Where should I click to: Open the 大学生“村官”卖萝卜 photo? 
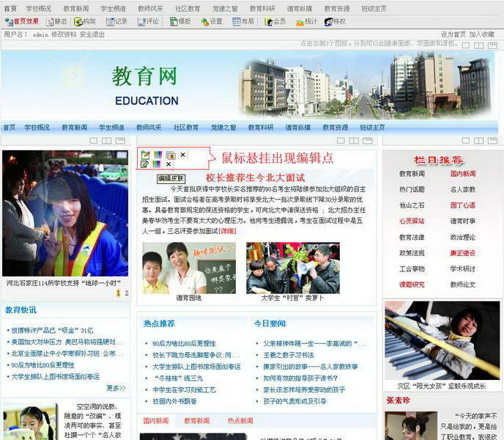coord(293,268)
